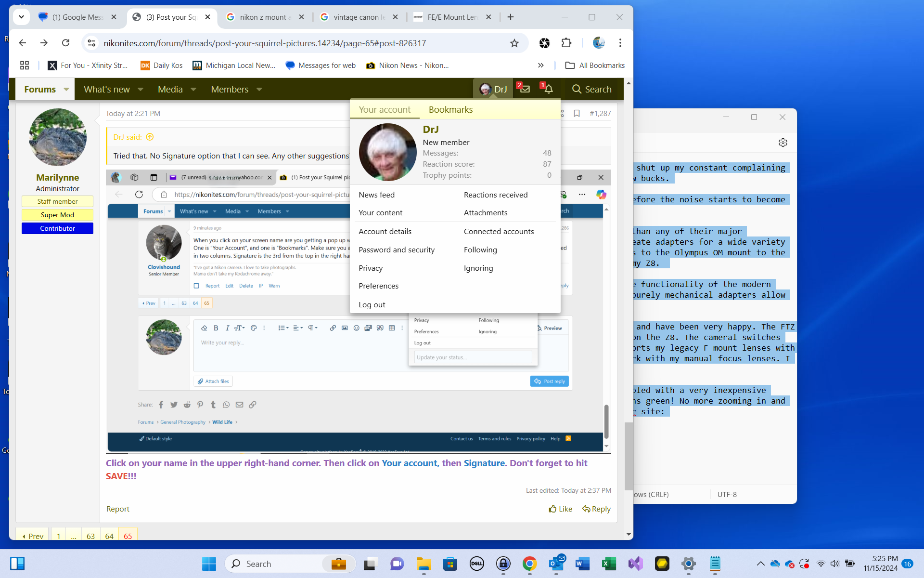Screen dimensions: 924x578
Task: Reload the page with the refresh icon
Action: (x=66, y=43)
